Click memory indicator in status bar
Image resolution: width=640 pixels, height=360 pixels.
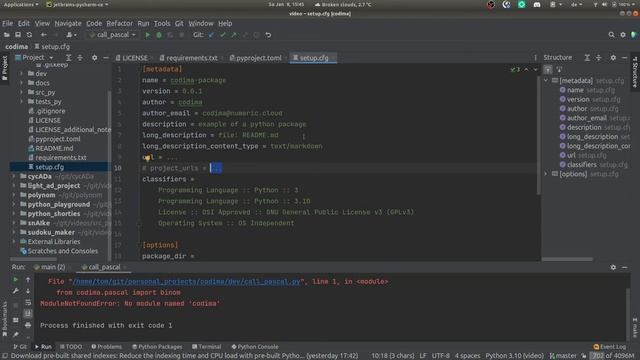pos(612,356)
